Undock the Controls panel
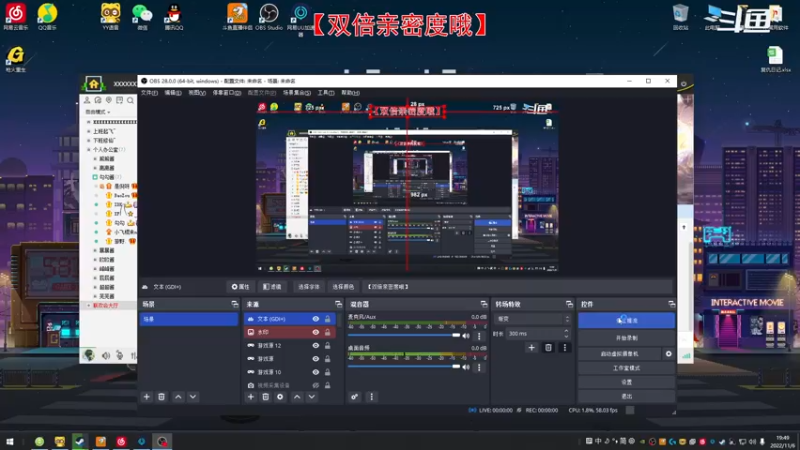 pos(671,304)
